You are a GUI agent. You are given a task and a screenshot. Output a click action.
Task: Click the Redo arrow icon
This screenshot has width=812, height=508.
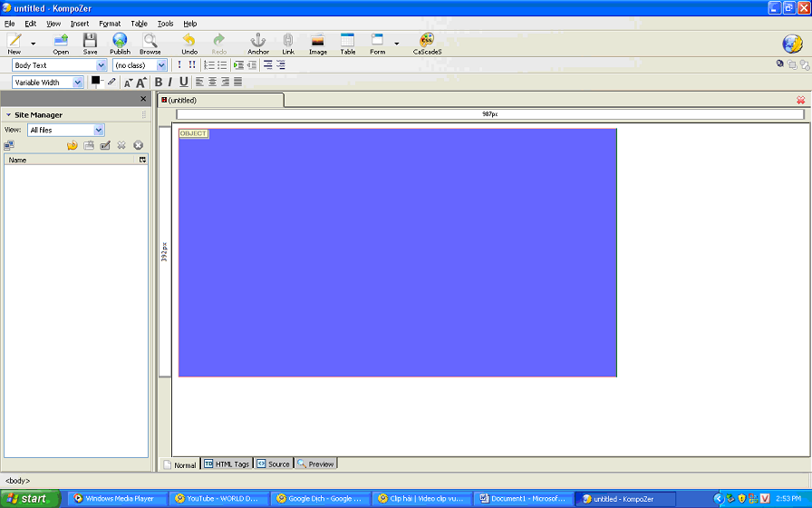219,44
